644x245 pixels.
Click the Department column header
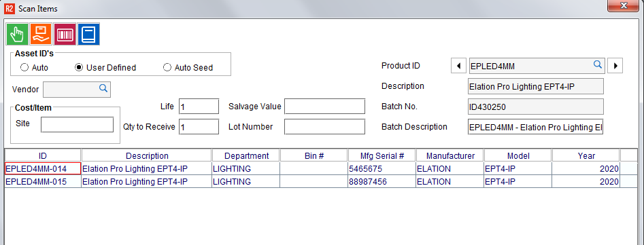coord(246,155)
